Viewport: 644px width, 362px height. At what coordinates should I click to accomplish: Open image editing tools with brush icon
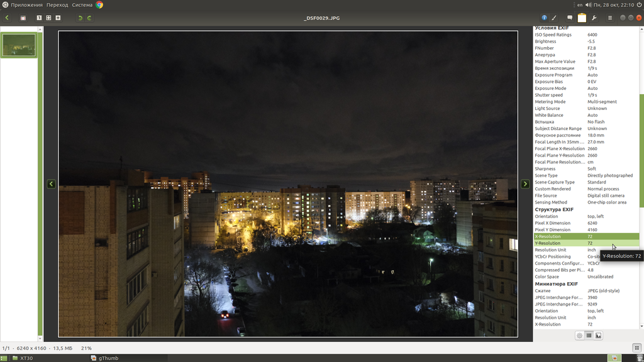tap(554, 18)
